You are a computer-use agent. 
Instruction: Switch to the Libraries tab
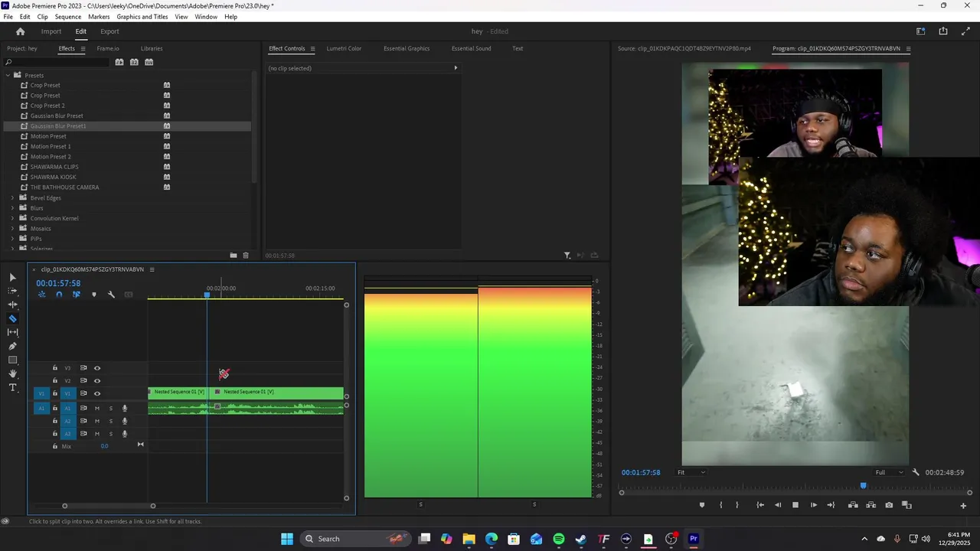point(152,48)
